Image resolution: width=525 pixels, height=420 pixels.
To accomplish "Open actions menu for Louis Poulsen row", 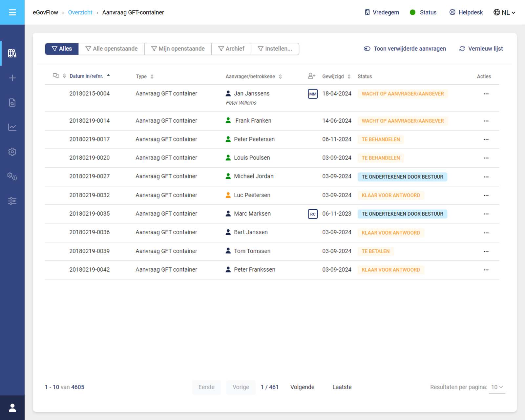I will [x=486, y=158].
